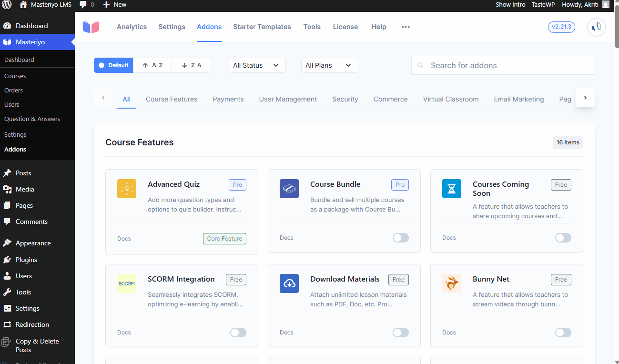Click the v2.21.3 version badge
Viewport: 619px width, 364px height.
[x=561, y=27]
